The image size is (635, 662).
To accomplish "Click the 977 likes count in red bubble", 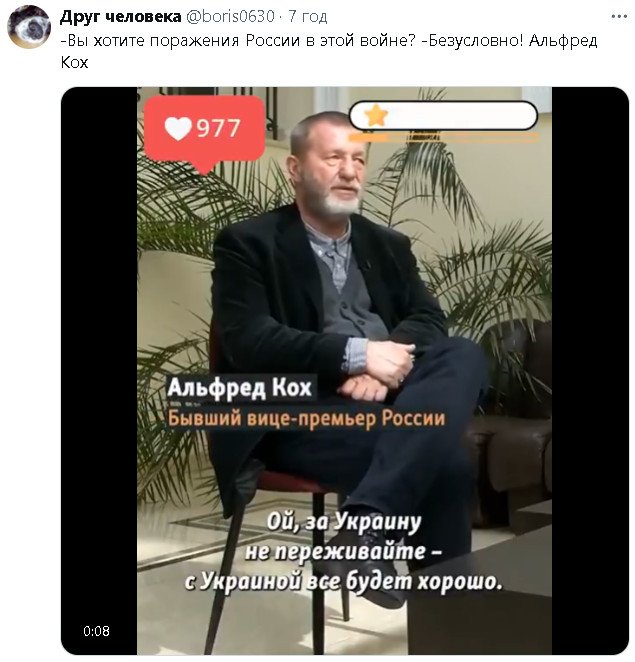I will point(218,128).
